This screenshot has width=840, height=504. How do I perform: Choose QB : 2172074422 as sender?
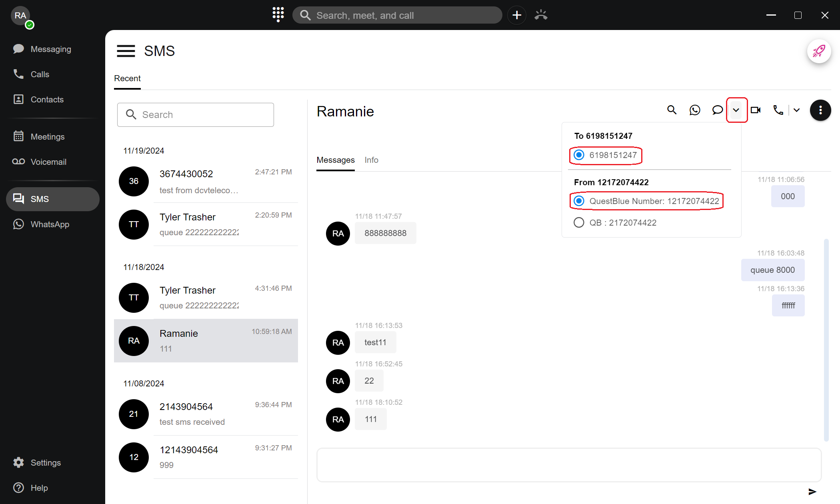click(x=579, y=222)
